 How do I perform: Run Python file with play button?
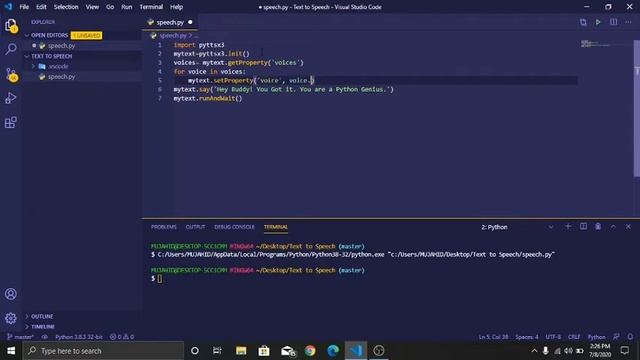click(x=598, y=22)
